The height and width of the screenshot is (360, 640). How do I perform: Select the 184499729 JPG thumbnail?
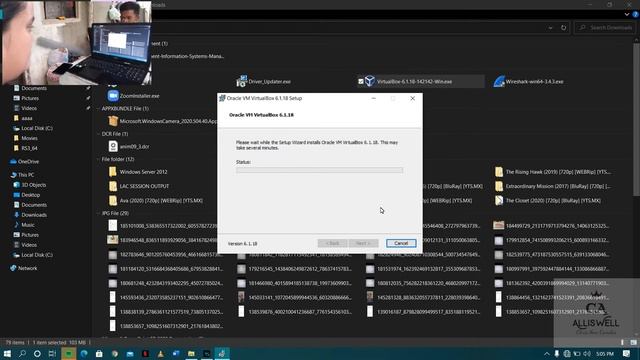(498, 225)
